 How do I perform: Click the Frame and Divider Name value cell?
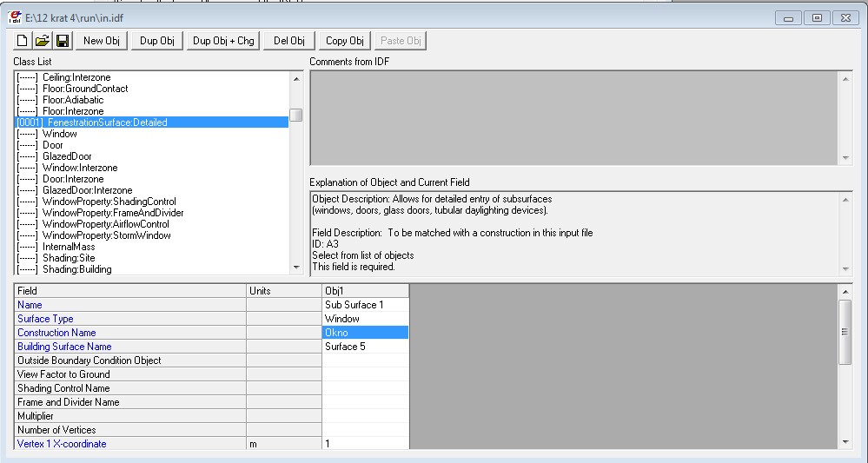(x=365, y=401)
